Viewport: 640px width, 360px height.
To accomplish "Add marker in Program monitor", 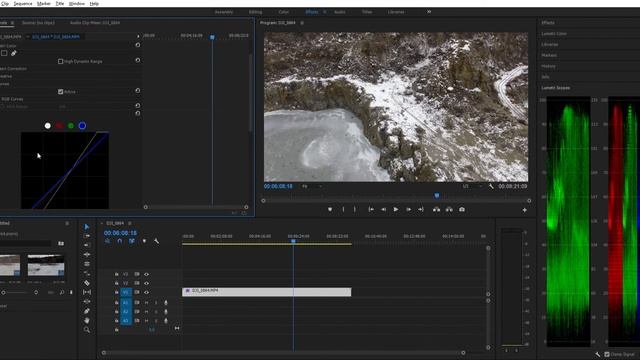I will click(330, 209).
